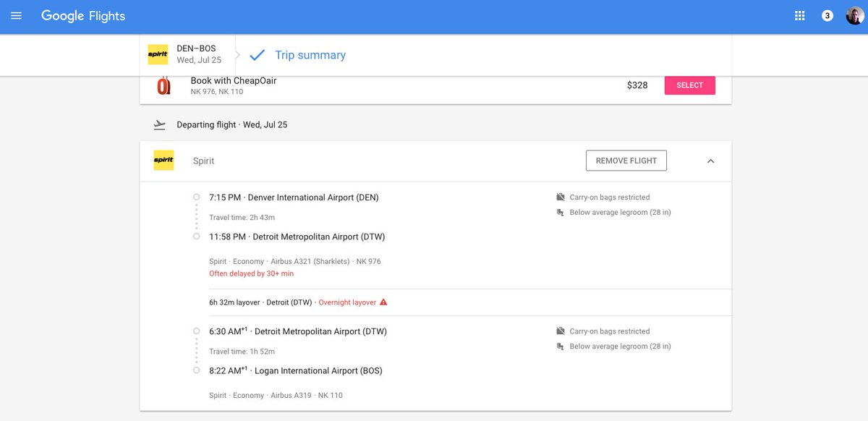Click the Travel time 1h 52m text

(x=242, y=352)
